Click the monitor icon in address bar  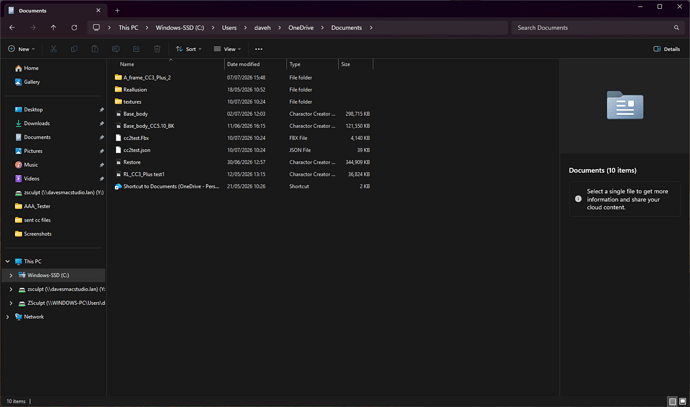96,27
